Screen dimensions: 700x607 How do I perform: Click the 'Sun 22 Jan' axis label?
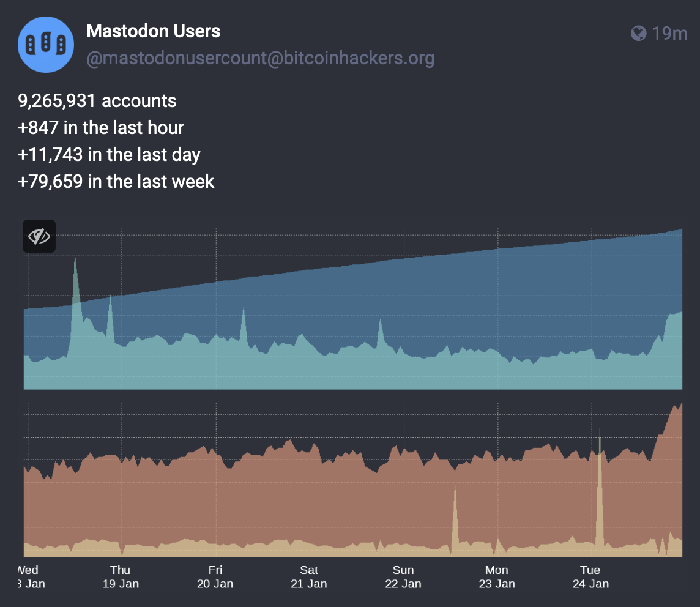tap(403, 576)
